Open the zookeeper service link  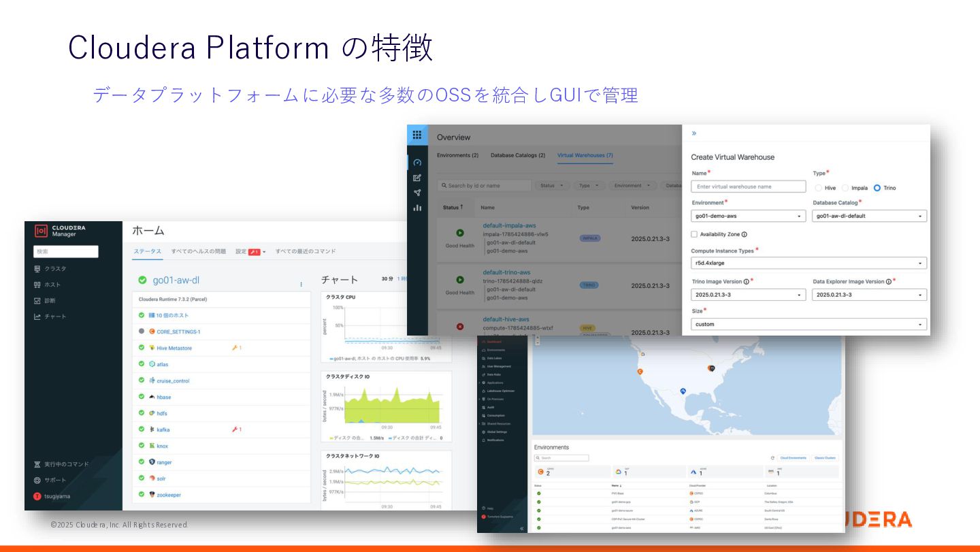169,495
